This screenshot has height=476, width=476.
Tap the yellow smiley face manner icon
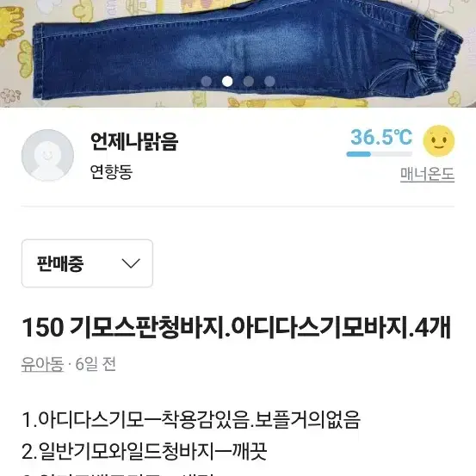[x=439, y=141]
